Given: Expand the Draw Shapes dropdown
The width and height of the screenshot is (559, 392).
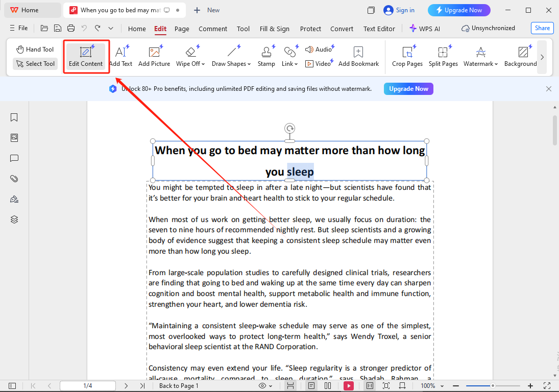Looking at the screenshot, I should click(x=231, y=64).
